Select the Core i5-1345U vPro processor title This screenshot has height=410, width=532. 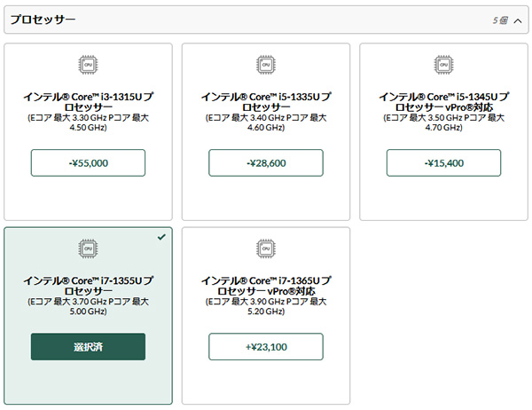(x=444, y=102)
